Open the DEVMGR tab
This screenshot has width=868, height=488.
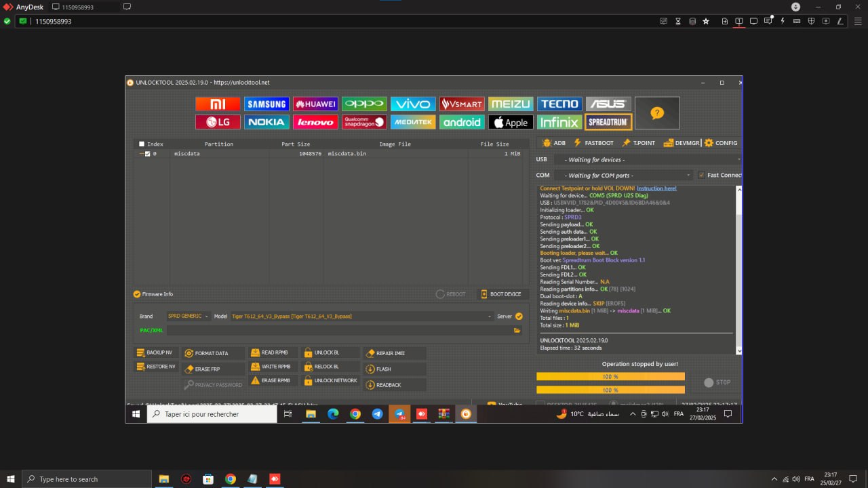pos(682,143)
